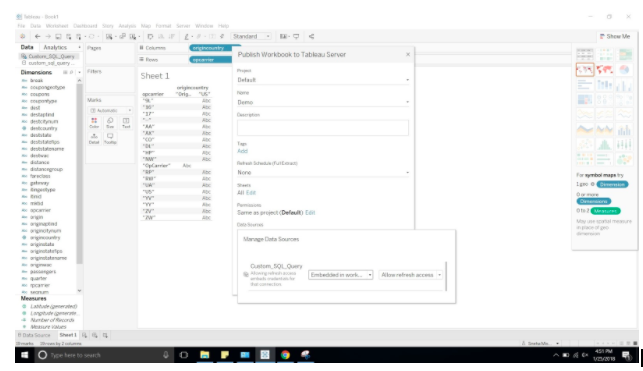The height and width of the screenshot is (371, 643).
Task: Click the Add tags link
Action: (242, 151)
